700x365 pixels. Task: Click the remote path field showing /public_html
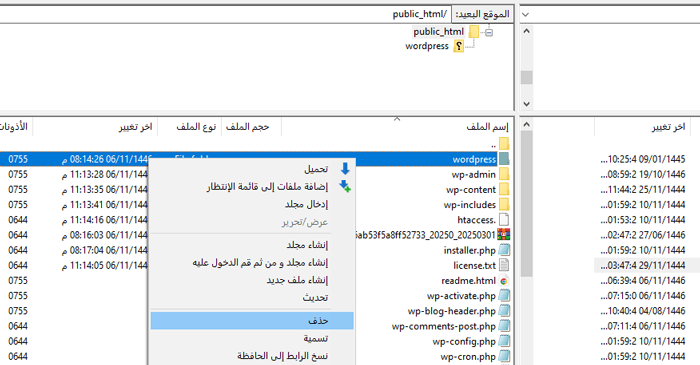pyautogui.click(x=225, y=14)
